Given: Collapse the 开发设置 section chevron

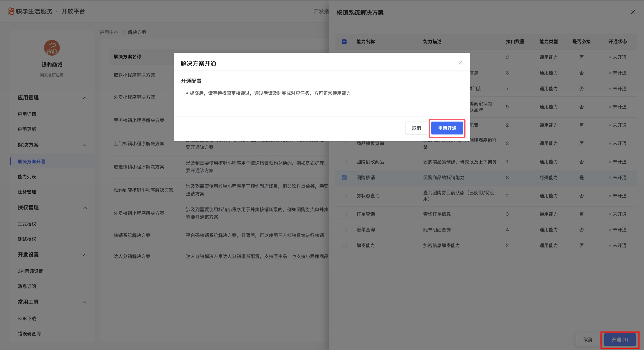Looking at the screenshot, I should (x=85, y=255).
